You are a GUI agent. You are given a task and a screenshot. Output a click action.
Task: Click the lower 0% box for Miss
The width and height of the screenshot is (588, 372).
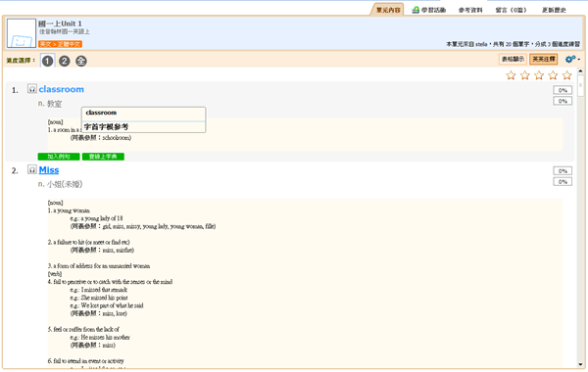[x=563, y=182]
